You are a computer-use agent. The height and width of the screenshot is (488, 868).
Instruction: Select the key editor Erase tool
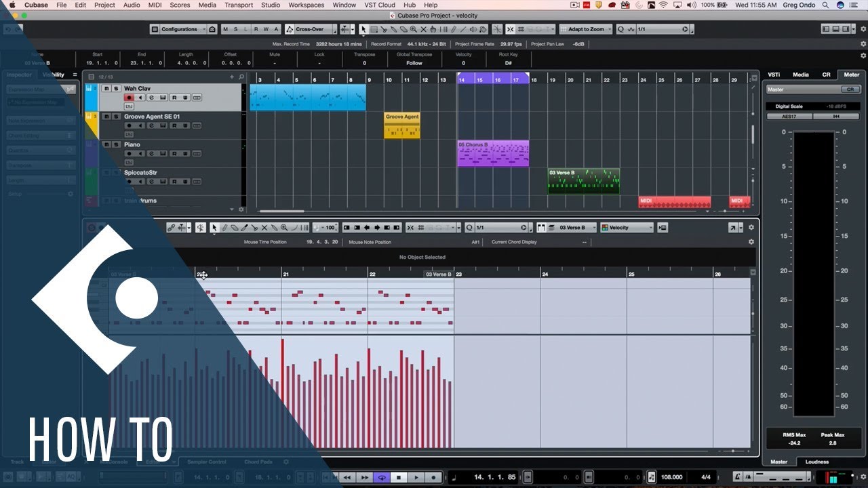click(x=235, y=228)
